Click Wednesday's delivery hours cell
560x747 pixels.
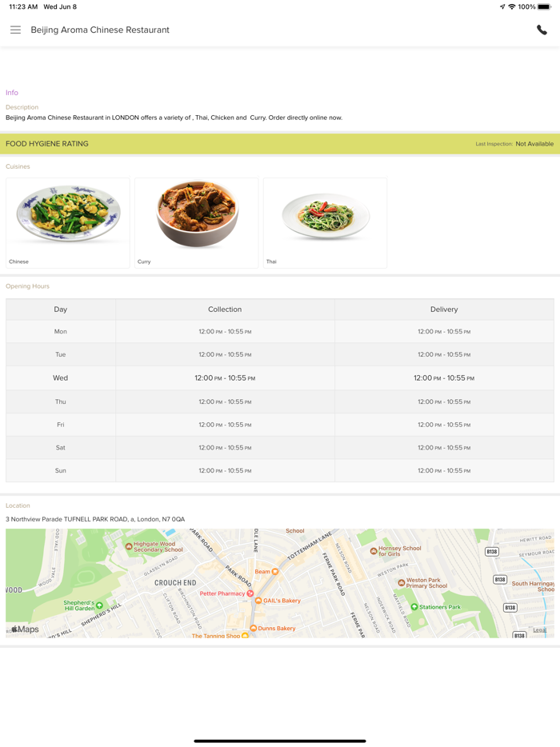444,377
